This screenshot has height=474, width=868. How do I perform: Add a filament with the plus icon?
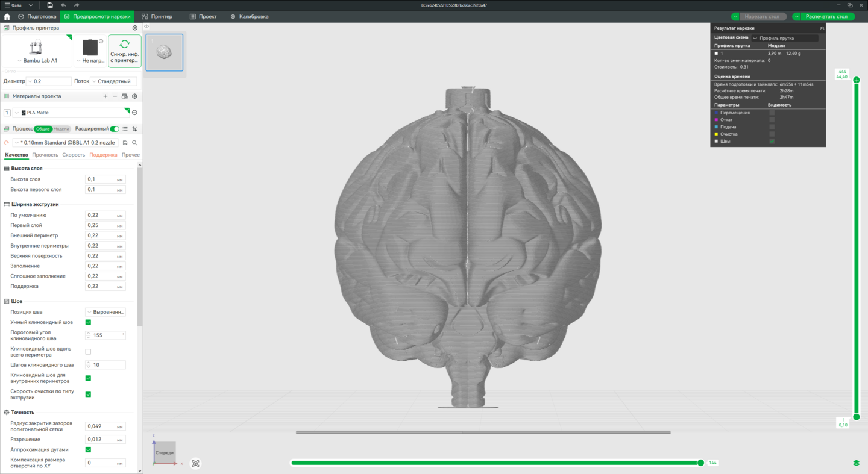105,96
